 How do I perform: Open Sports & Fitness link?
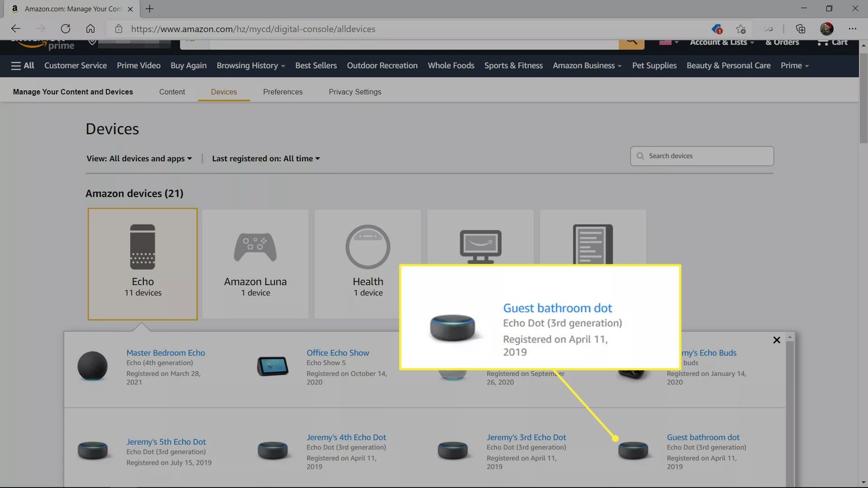(513, 66)
